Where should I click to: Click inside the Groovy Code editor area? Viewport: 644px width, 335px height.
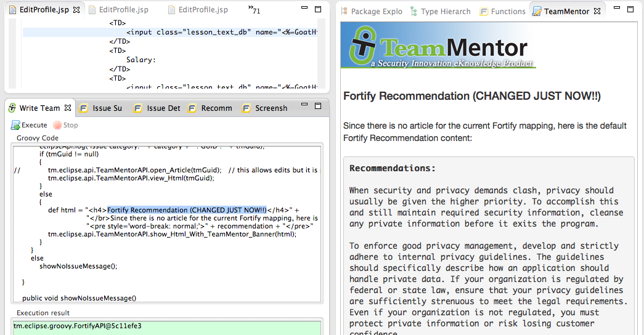(167, 224)
